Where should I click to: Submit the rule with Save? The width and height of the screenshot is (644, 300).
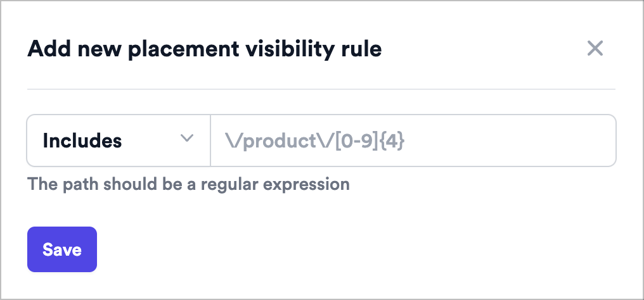(x=62, y=249)
